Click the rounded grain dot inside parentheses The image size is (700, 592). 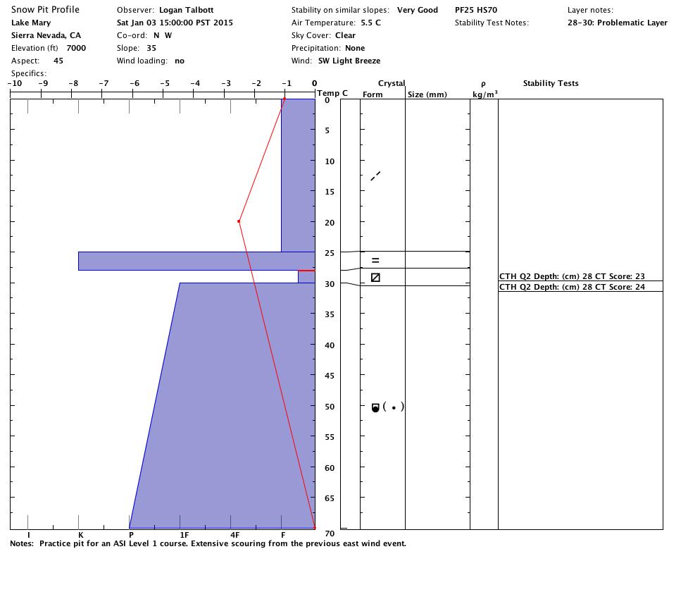394,407
